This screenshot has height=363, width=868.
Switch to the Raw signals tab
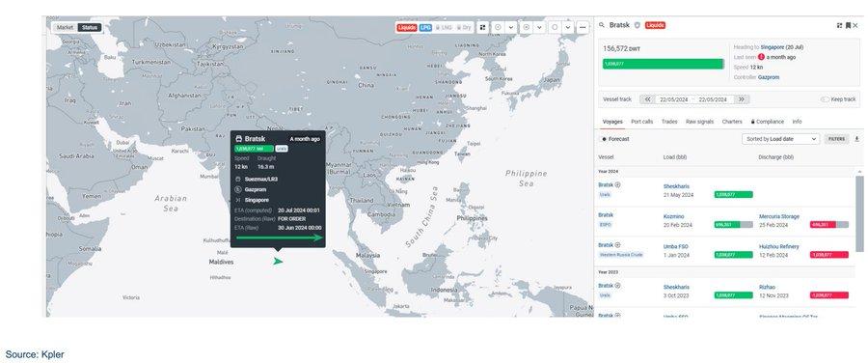(x=700, y=122)
